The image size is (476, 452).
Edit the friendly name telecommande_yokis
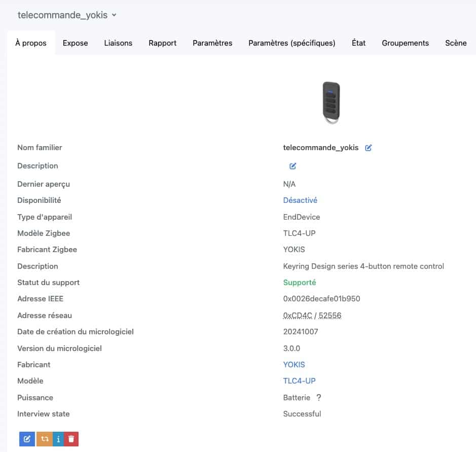tap(368, 148)
